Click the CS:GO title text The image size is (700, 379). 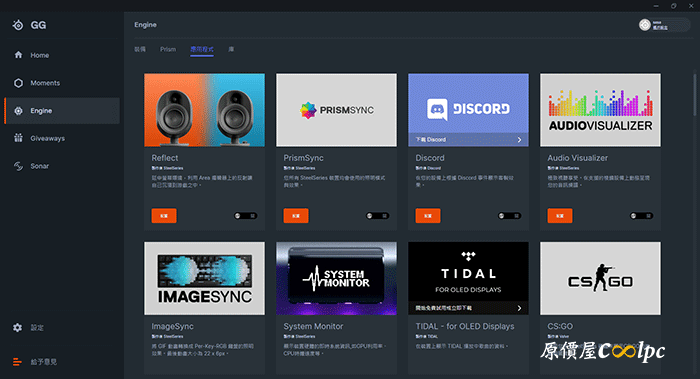click(560, 326)
